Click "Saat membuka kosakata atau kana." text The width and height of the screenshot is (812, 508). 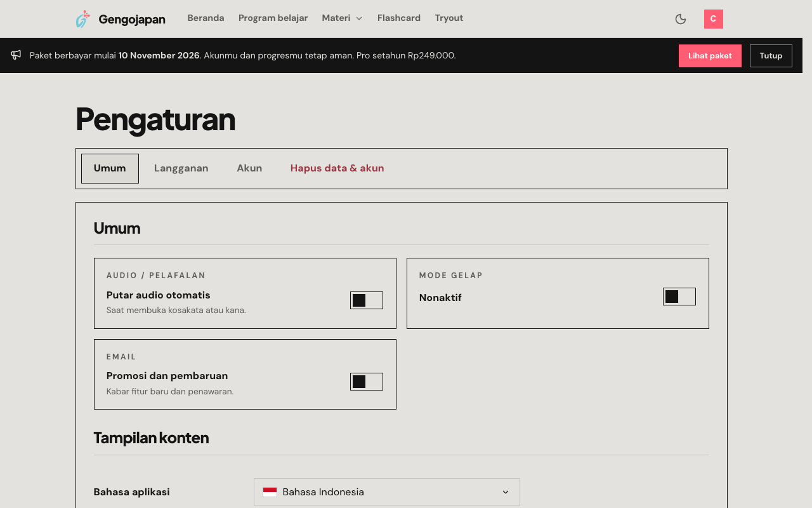pos(176,311)
